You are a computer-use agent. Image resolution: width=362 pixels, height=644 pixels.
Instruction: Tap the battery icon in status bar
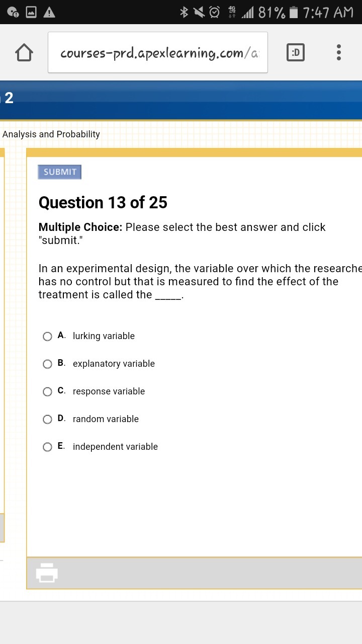[x=295, y=12]
